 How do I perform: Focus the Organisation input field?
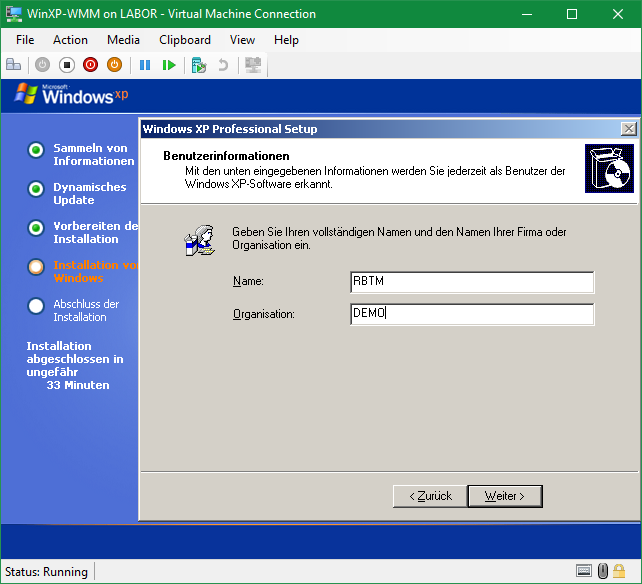(x=472, y=314)
